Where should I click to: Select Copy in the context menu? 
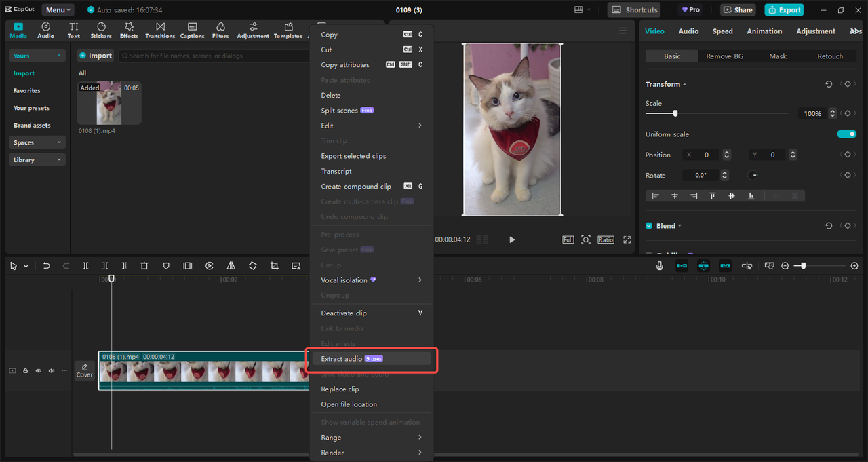tap(371, 35)
